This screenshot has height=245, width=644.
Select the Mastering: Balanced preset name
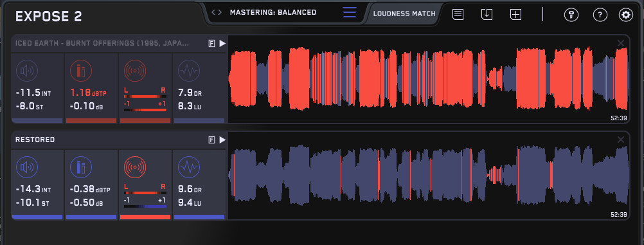[x=273, y=12]
